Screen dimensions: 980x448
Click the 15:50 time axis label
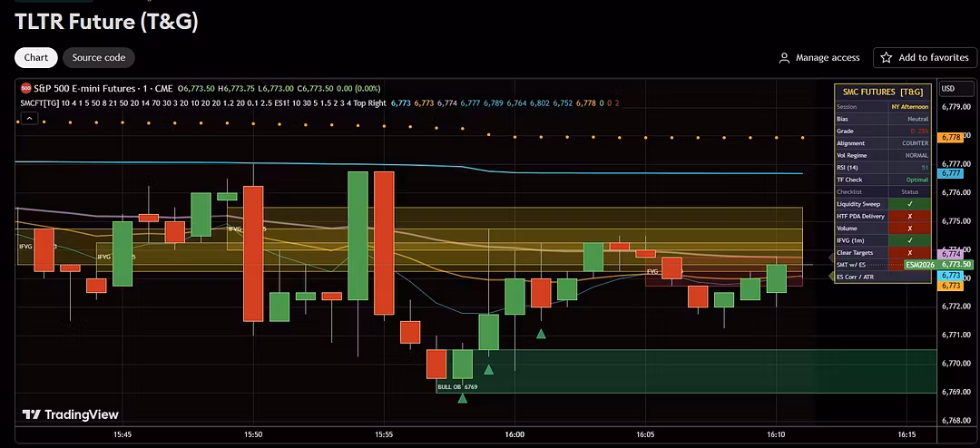point(253,433)
